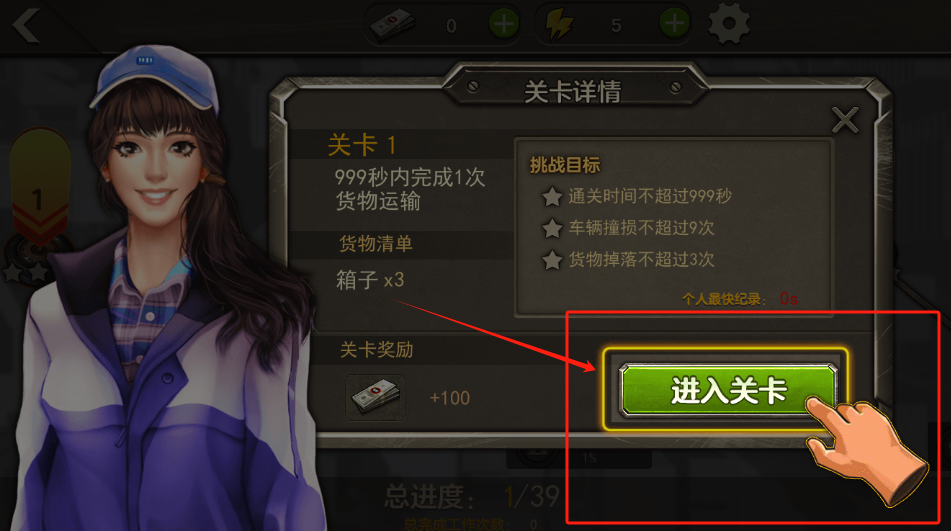Open settings via the gear icon
Image resolution: width=951 pixels, height=531 pixels.
click(x=729, y=24)
